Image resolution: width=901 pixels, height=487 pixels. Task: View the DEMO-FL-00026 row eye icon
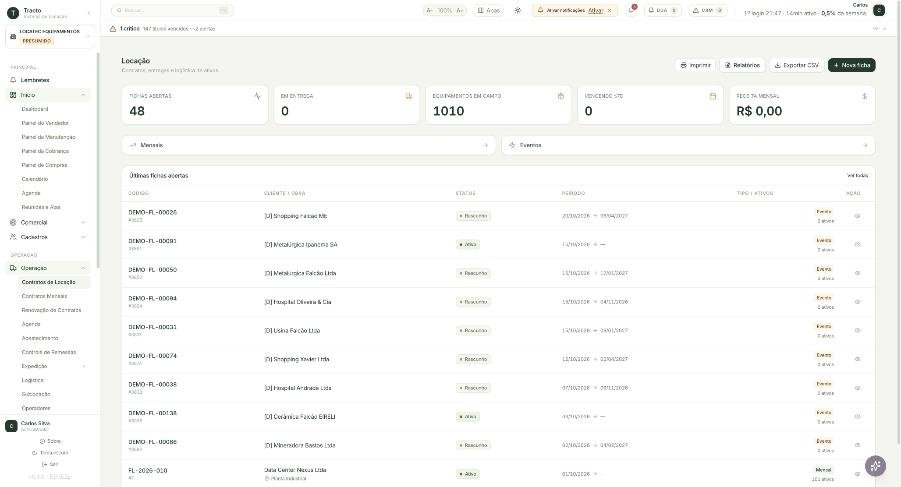(857, 216)
